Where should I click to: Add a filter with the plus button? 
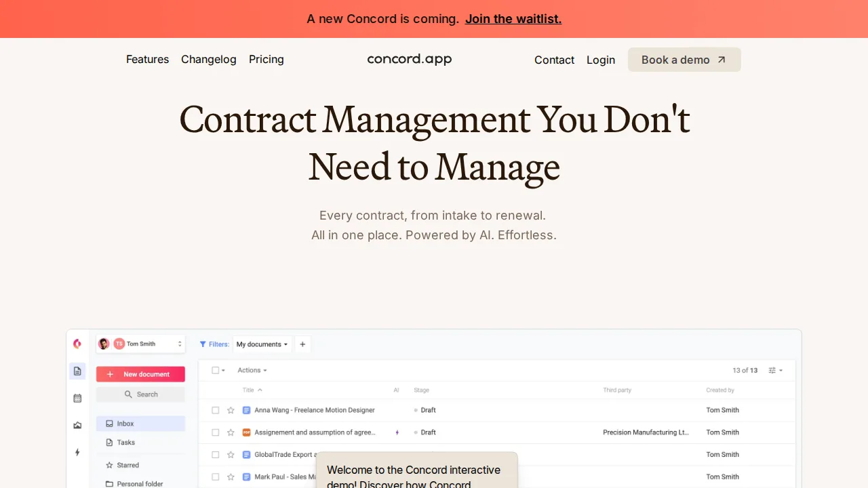pos(302,344)
